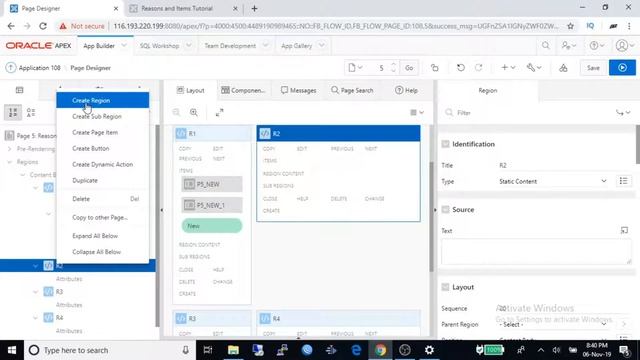Select the R2 region header in layout

point(338,133)
